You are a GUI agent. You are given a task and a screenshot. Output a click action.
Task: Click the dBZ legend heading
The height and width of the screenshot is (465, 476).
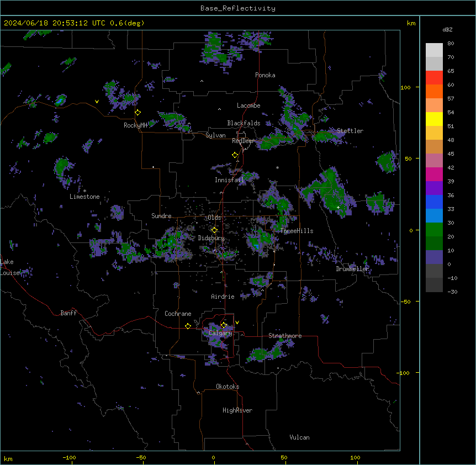447,30
